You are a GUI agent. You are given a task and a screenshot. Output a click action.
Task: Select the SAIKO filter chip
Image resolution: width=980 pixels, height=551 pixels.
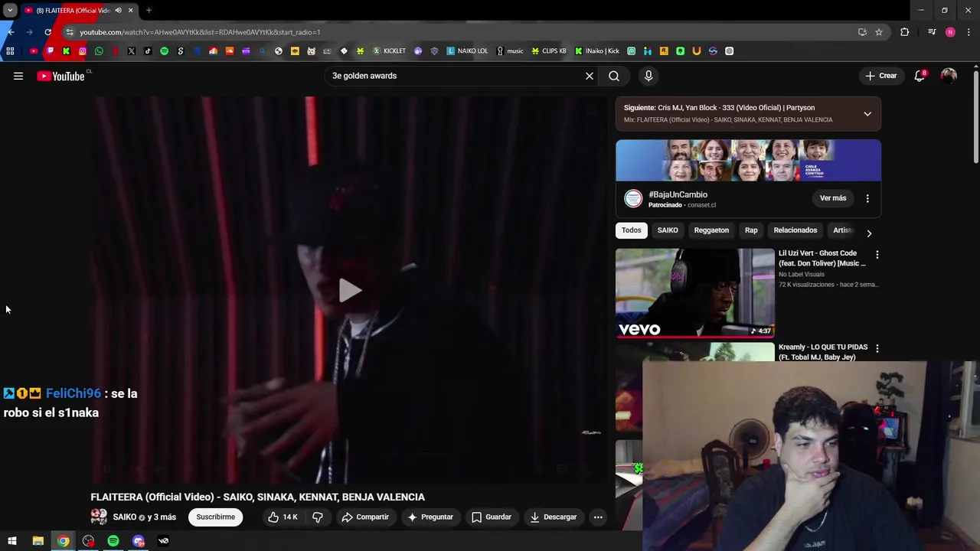click(668, 230)
